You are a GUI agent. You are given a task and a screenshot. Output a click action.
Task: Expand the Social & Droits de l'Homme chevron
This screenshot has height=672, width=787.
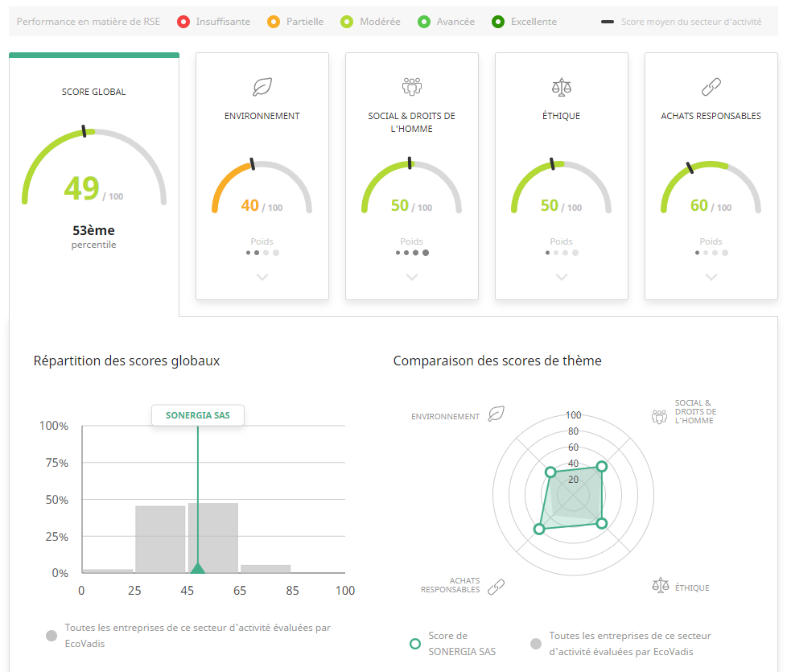(411, 277)
